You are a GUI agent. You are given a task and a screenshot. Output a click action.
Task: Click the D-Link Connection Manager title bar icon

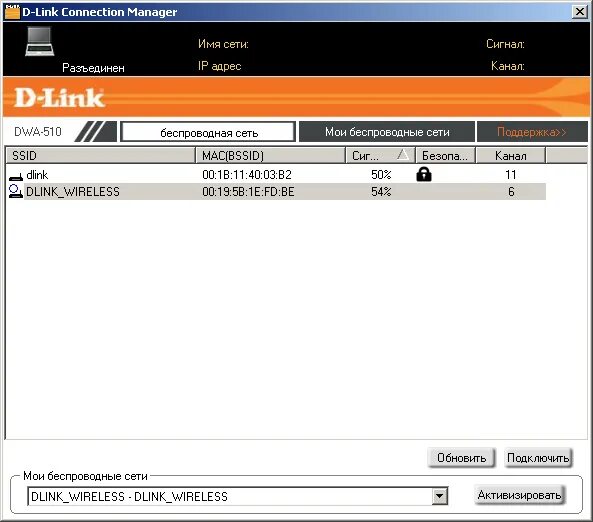click(x=12, y=12)
